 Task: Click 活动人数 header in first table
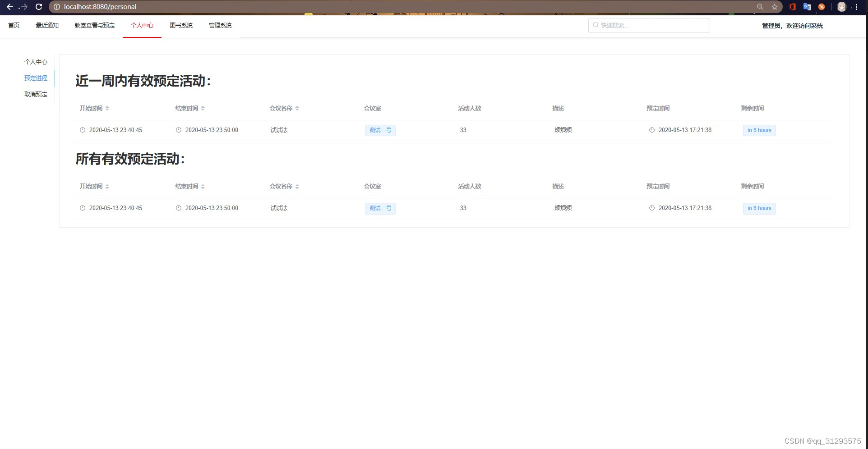tap(469, 108)
